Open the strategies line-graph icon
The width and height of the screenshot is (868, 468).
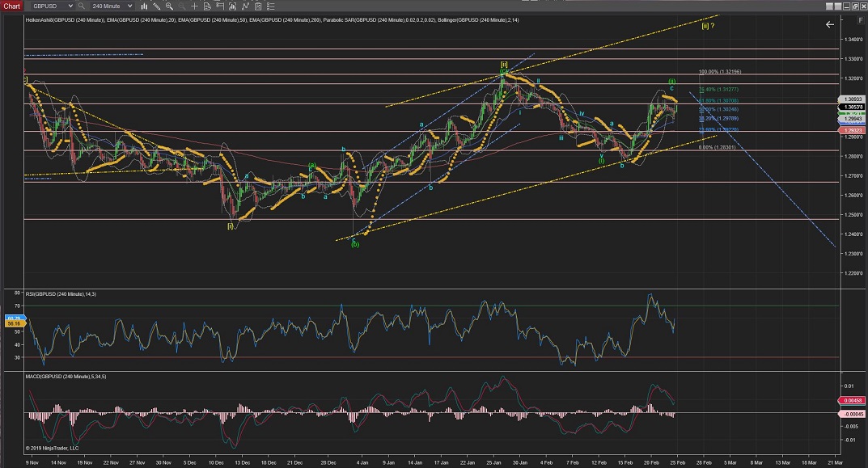point(244,6)
